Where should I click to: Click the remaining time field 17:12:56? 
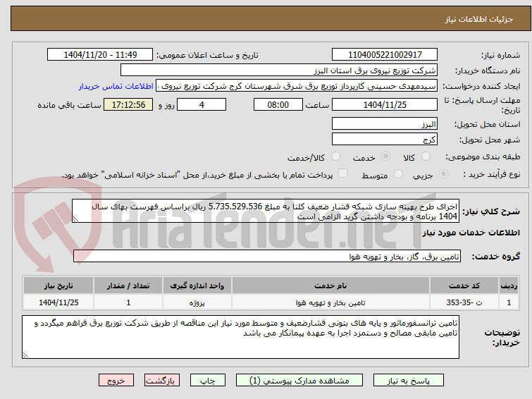pyautogui.click(x=128, y=104)
